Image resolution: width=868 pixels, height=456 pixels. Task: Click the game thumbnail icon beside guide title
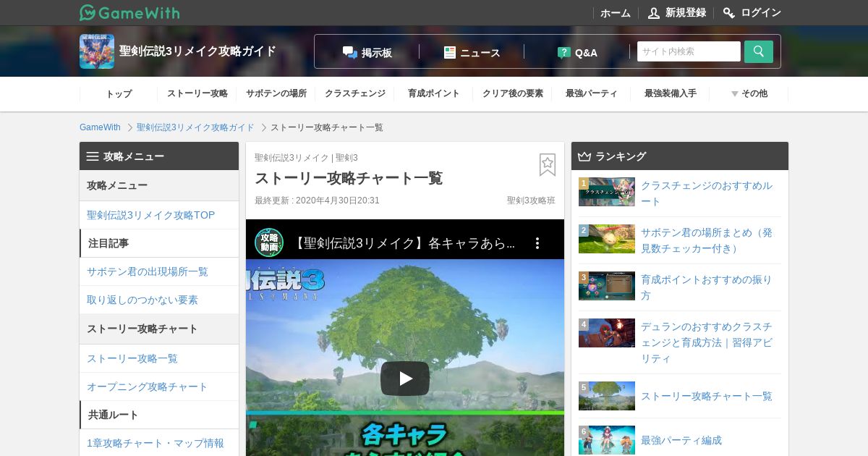[97, 51]
